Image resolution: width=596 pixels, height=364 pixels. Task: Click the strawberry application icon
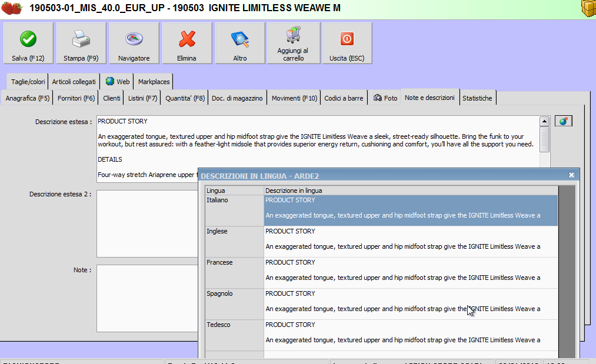point(12,8)
